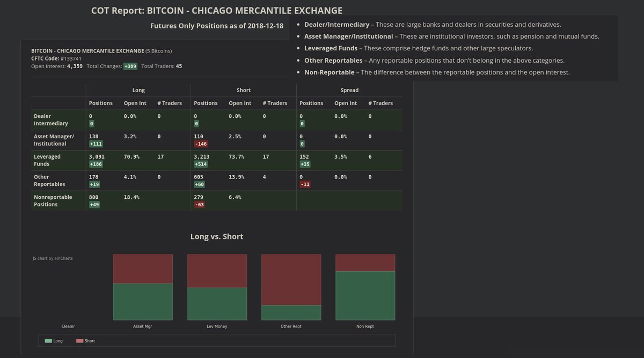Click the 605 Other Reportables short positions
The width and height of the screenshot is (644, 358).
pyautogui.click(x=199, y=177)
